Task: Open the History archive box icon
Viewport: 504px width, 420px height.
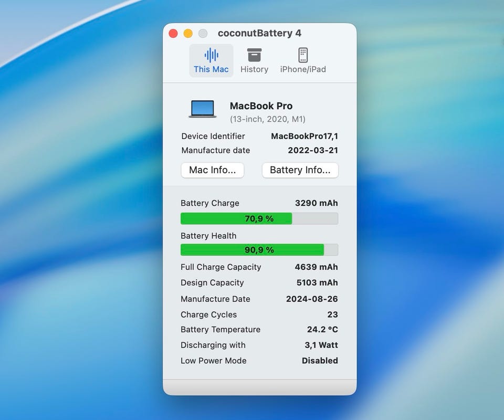Action: click(x=254, y=55)
